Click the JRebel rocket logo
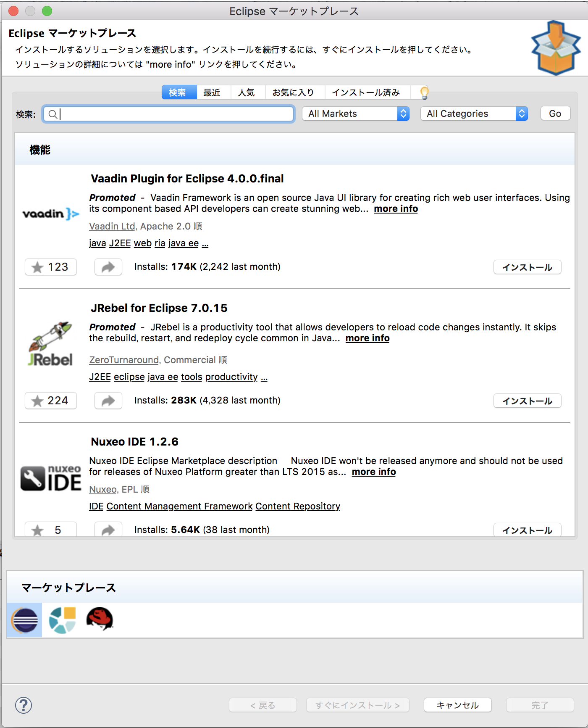Screen dimensions: 588x728 pyautogui.click(x=50, y=344)
